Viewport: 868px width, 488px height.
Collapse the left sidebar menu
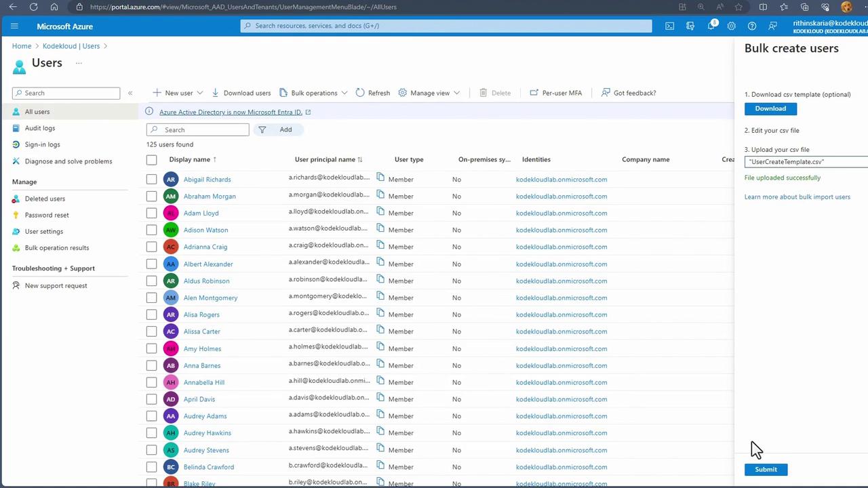click(130, 93)
